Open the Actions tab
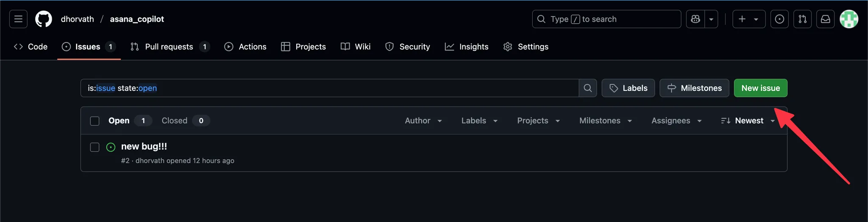Image resolution: width=868 pixels, height=222 pixels. pyautogui.click(x=245, y=47)
